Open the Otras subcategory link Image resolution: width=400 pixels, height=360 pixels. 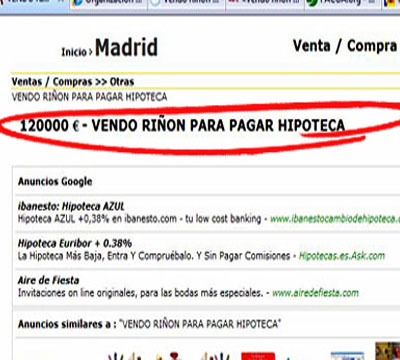122,82
